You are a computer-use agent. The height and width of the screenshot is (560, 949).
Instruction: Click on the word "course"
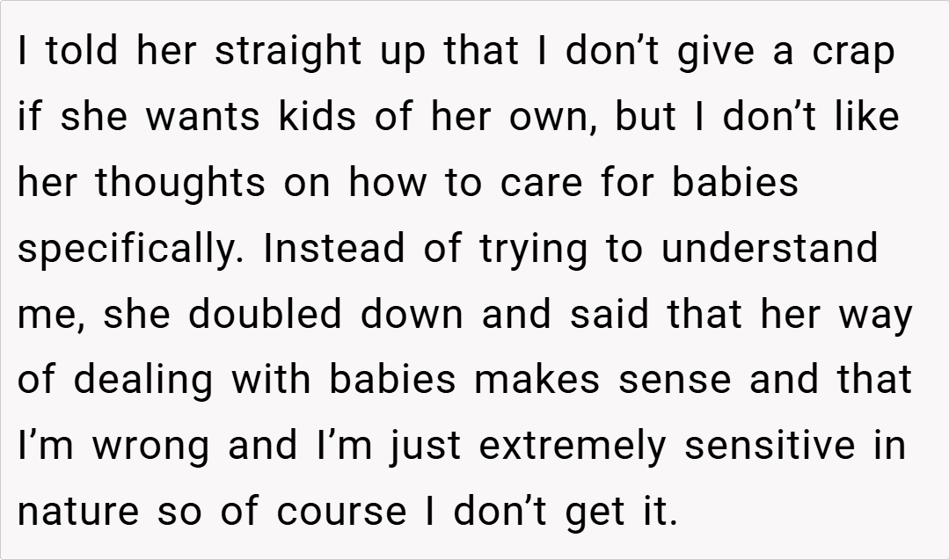point(338,511)
